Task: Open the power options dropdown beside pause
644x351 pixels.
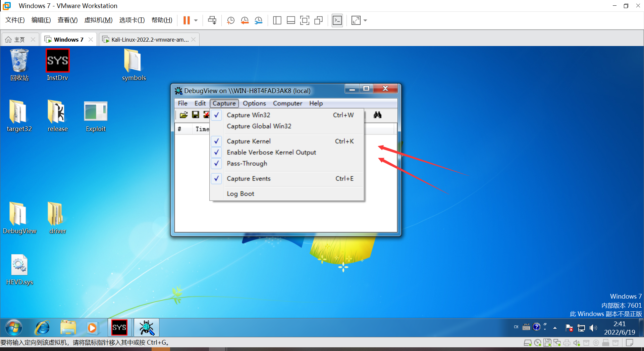Action: point(196,20)
